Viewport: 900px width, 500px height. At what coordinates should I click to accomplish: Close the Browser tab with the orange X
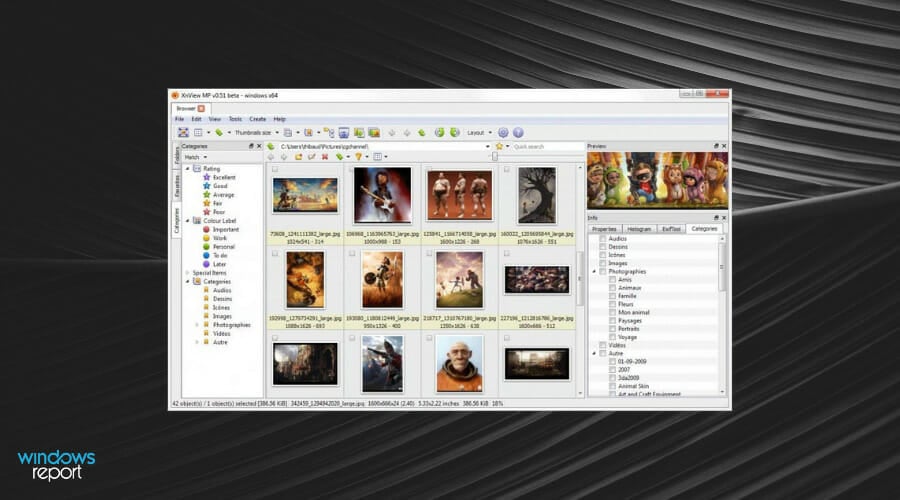(x=201, y=108)
